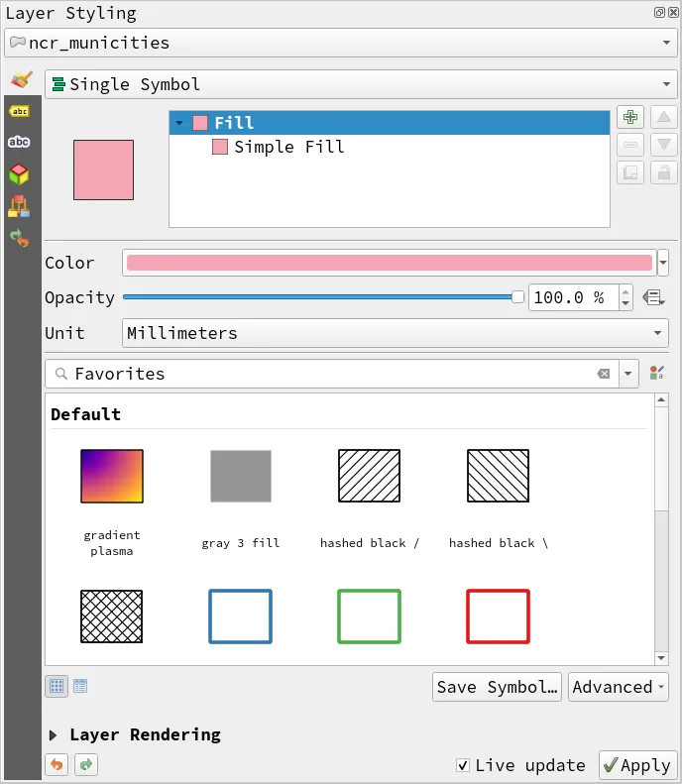Click the symbol list scrollbar down arrow
Screen dimensions: 682x784
pos(661,658)
